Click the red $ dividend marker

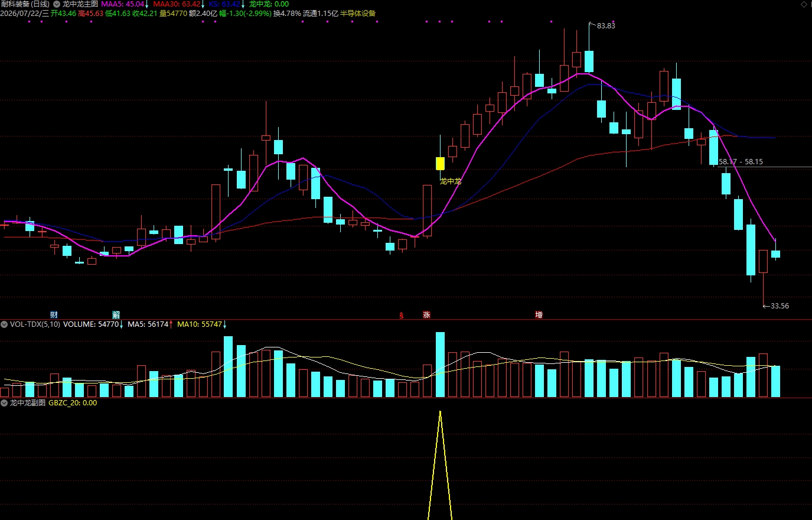402,316
